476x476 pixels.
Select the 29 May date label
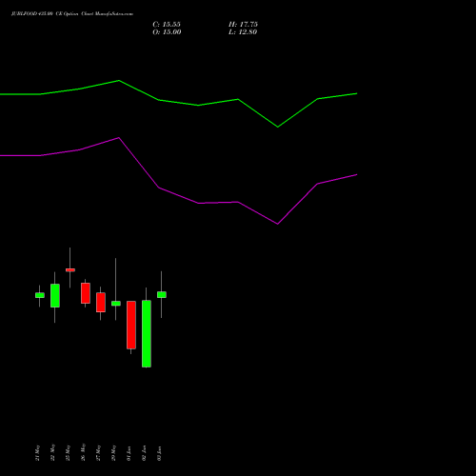click(x=113, y=453)
